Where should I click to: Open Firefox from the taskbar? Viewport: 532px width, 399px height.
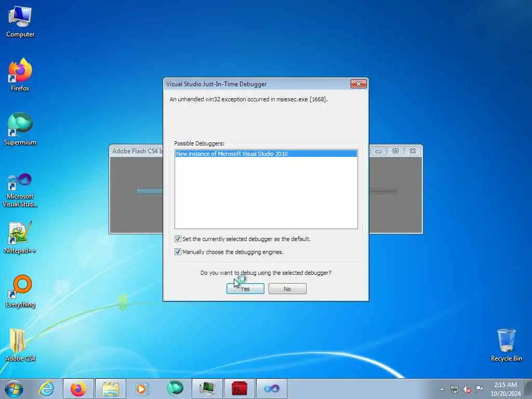[78, 389]
